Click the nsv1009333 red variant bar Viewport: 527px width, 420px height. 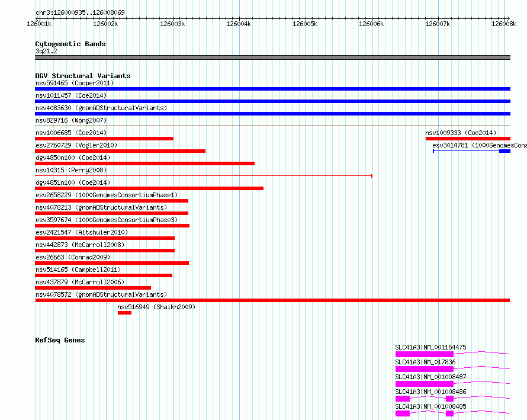[468, 139]
